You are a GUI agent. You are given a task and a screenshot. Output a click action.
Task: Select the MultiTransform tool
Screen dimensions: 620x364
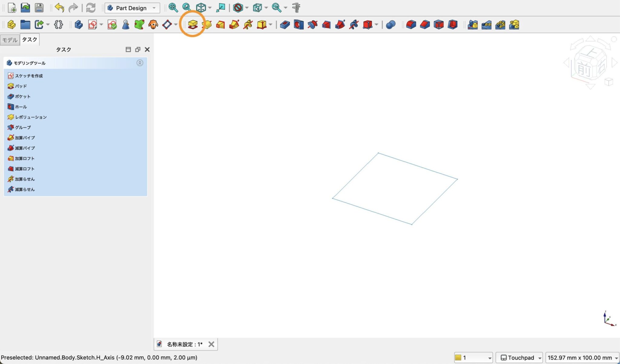(514, 25)
